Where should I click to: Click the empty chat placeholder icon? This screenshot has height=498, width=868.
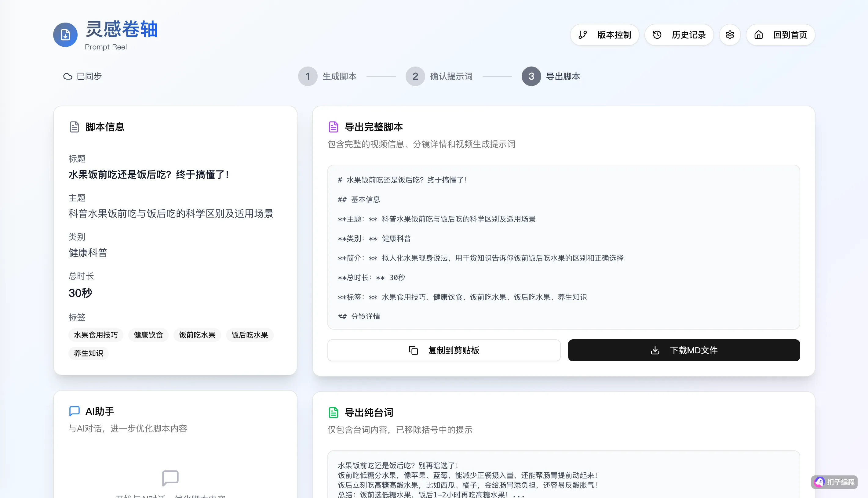[170, 478]
